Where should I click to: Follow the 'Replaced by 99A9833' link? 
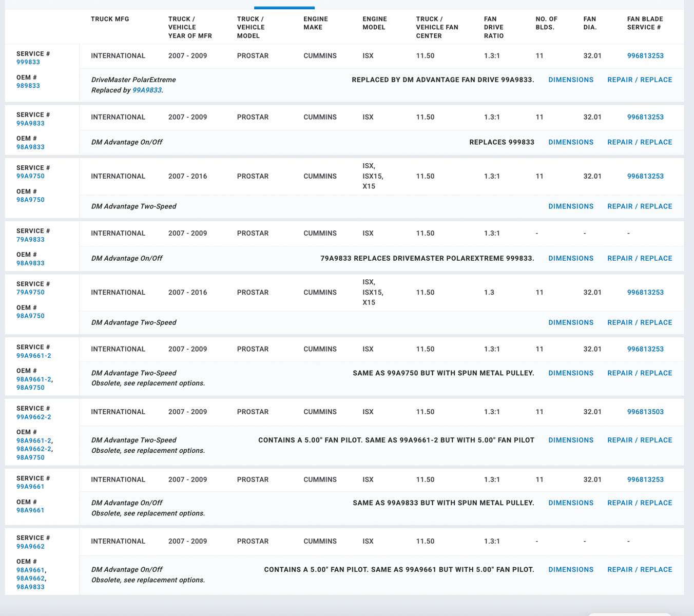coord(147,90)
